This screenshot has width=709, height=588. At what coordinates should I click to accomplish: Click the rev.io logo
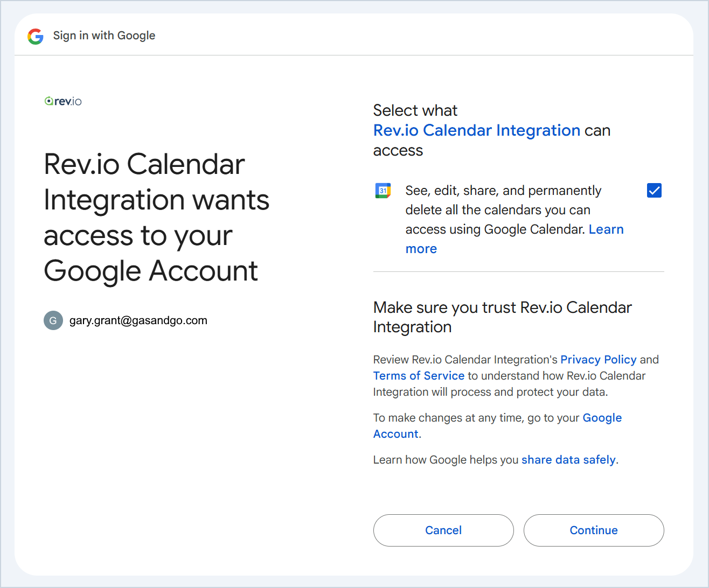[63, 101]
